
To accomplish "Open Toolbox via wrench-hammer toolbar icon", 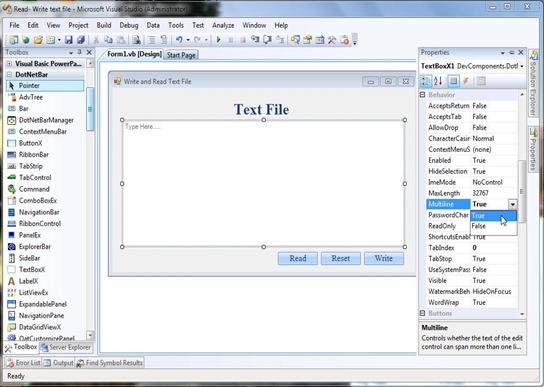I will 332,40.
